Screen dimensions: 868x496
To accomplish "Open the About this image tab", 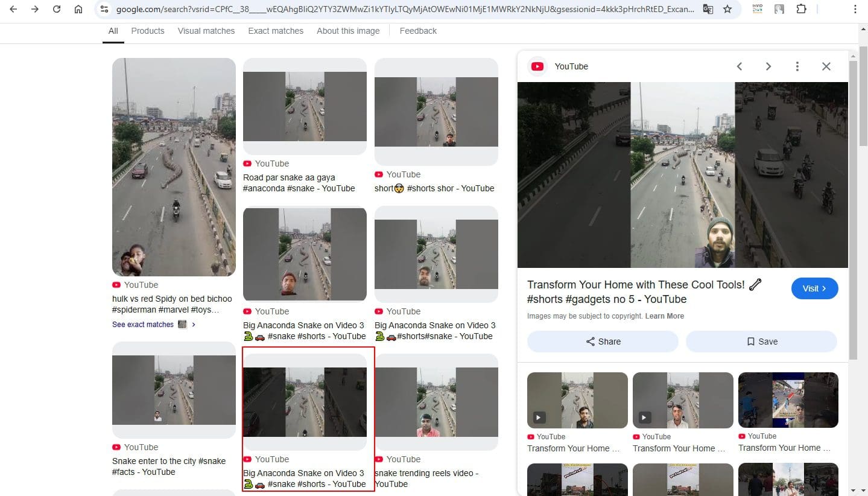I will [x=348, y=31].
